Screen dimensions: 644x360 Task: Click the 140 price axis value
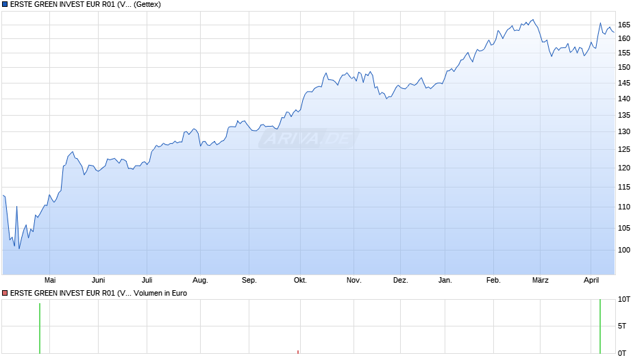(624, 99)
